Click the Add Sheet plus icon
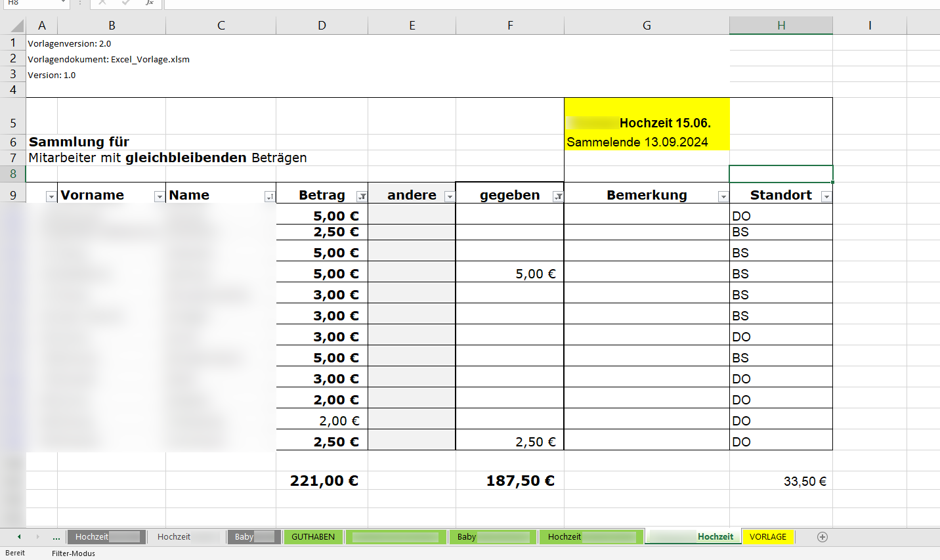The height and width of the screenshot is (560, 940). point(822,537)
